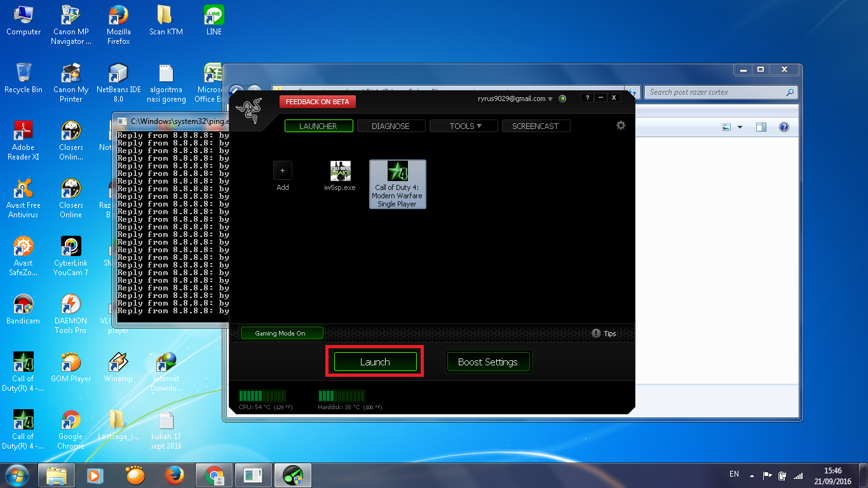Expand the ryrus9029@gmail.com account dropdown
This screenshot has width=868, height=488.
click(550, 99)
